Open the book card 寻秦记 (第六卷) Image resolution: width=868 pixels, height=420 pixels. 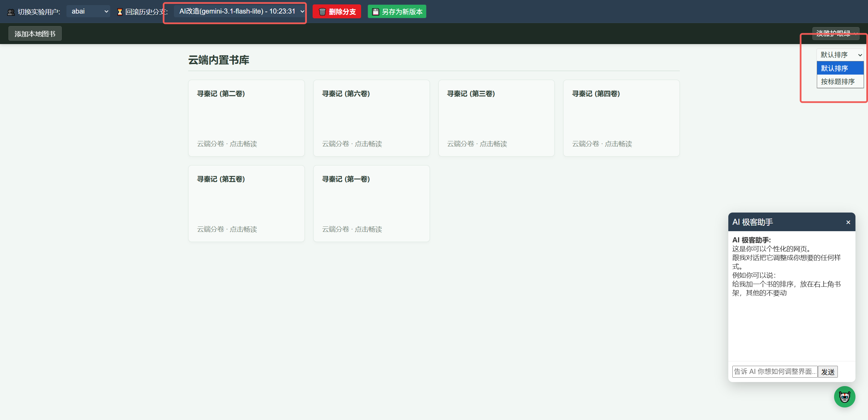[371, 118]
